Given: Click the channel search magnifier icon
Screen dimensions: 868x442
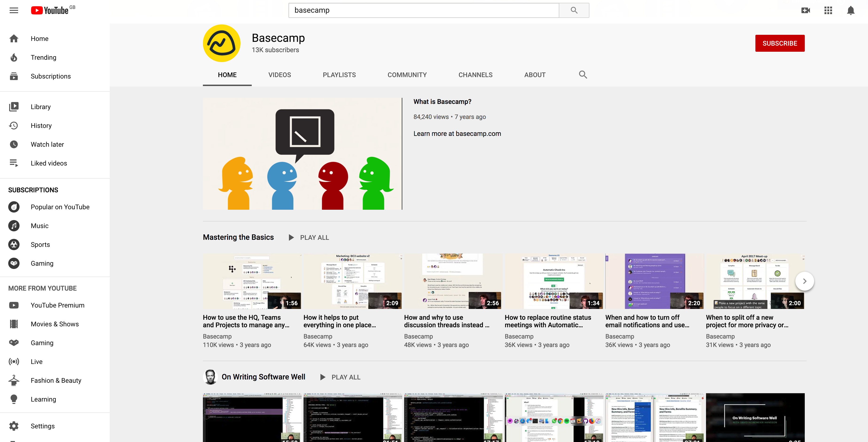Looking at the screenshot, I should pos(583,75).
